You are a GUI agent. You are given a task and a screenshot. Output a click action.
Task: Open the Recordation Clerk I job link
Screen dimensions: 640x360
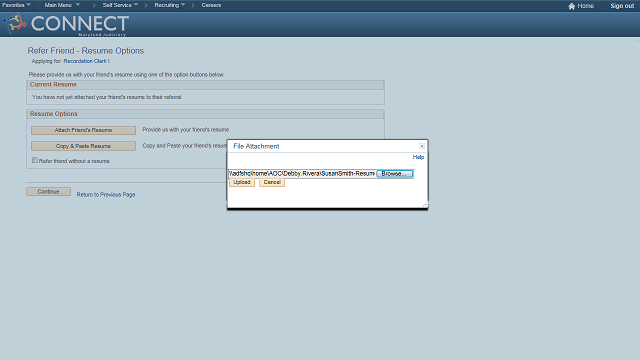click(86, 61)
